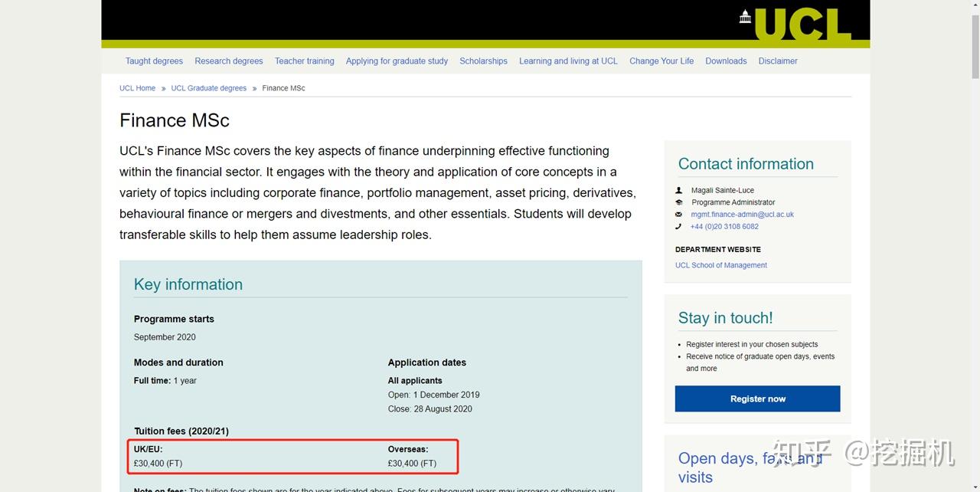
Task: Open the Downloads navigation item
Action: tap(726, 61)
